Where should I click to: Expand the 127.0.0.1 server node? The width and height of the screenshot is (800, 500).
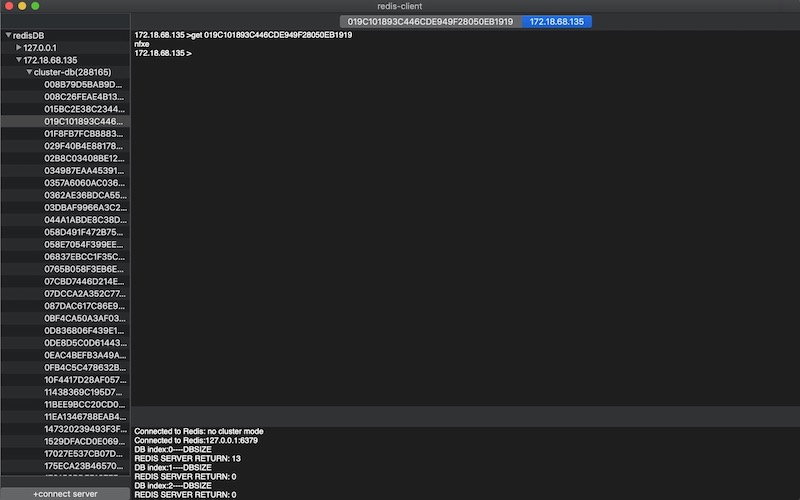(19, 47)
